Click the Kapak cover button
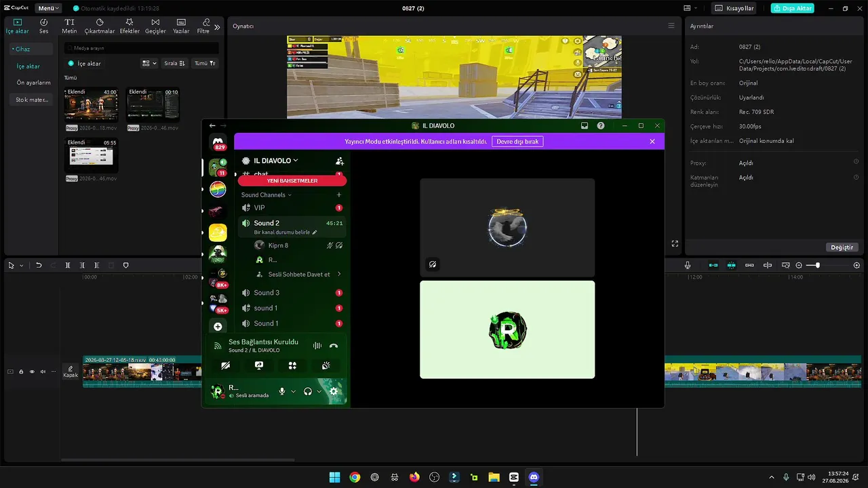The width and height of the screenshot is (868, 488). point(71,371)
